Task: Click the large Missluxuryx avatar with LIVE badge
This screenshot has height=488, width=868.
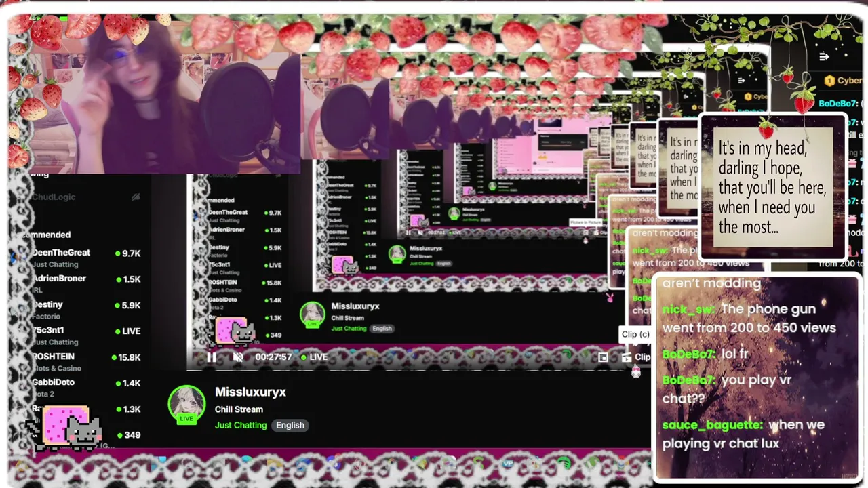Action: pyautogui.click(x=186, y=405)
